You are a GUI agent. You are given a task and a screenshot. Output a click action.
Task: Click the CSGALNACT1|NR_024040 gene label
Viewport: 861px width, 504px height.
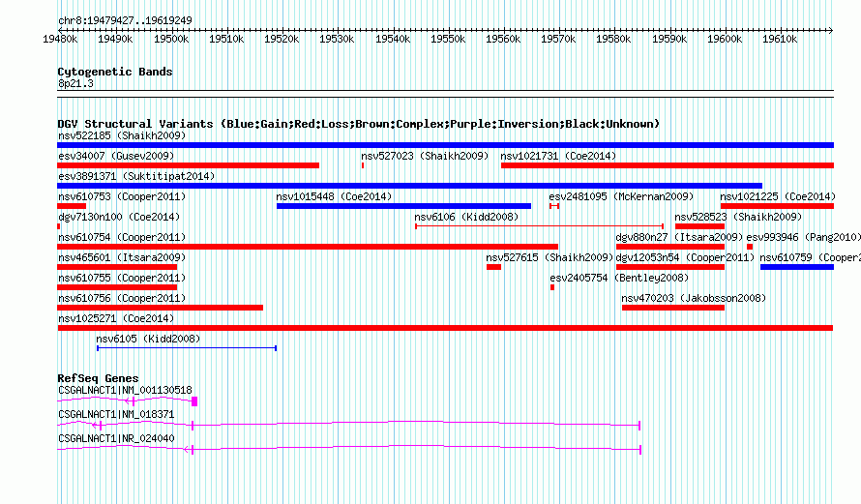pos(116,438)
